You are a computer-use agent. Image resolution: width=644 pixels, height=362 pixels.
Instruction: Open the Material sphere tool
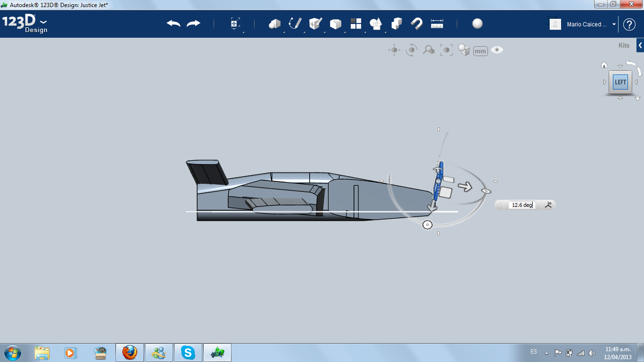[478, 24]
